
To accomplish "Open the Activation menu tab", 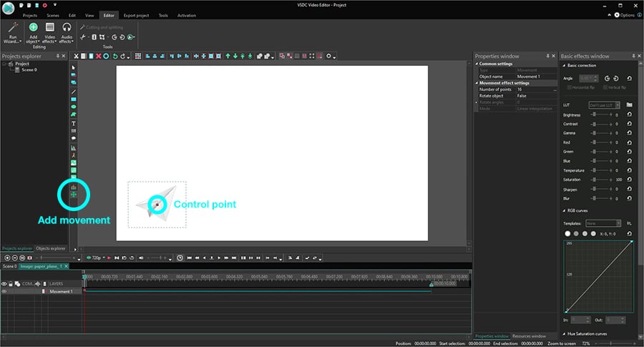I will [x=187, y=16].
